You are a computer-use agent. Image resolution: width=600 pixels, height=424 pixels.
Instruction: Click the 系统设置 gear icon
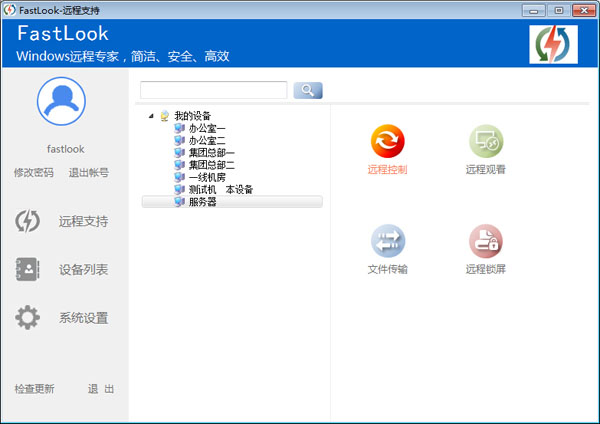pos(27,318)
